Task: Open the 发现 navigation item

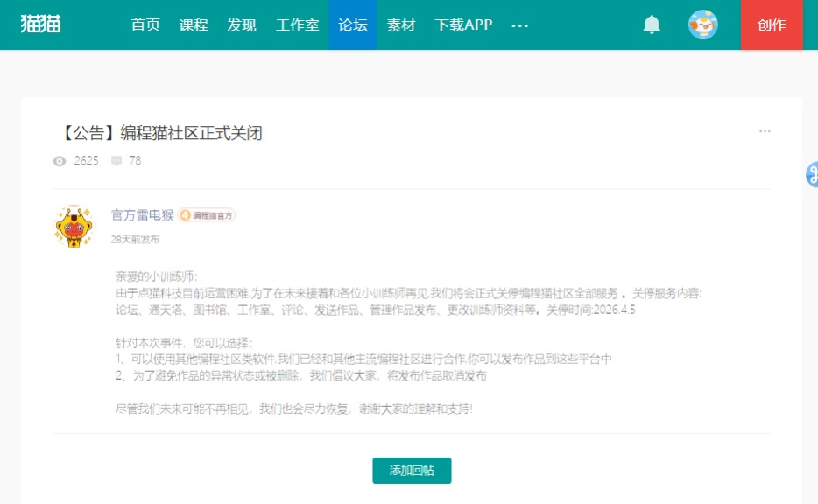Action: click(242, 24)
